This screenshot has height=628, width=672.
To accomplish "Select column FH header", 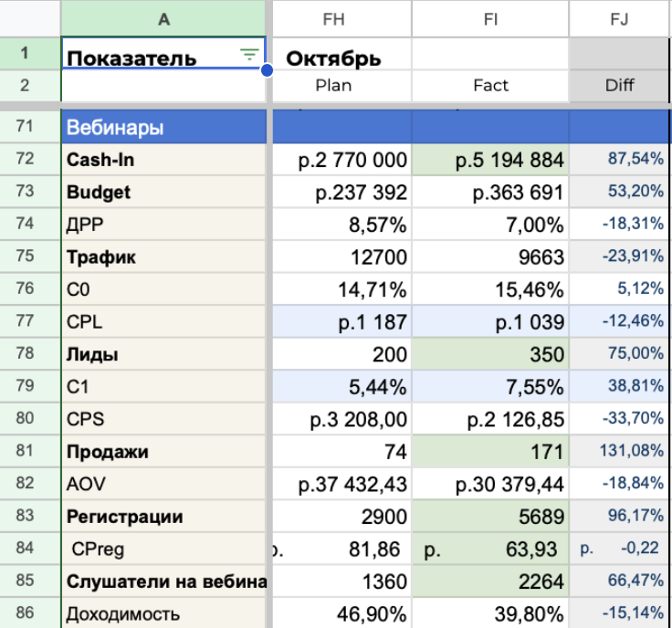I will click(342, 19).
